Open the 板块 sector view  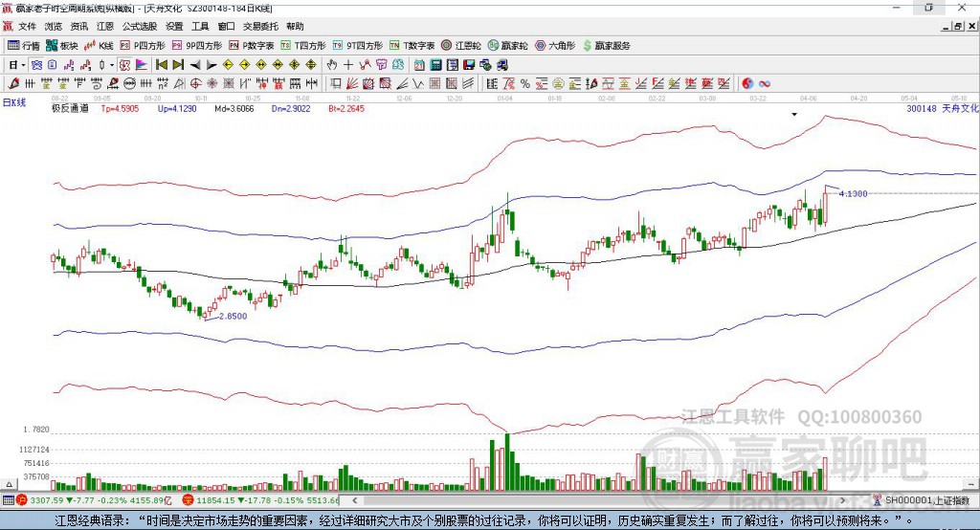point(62,46)
